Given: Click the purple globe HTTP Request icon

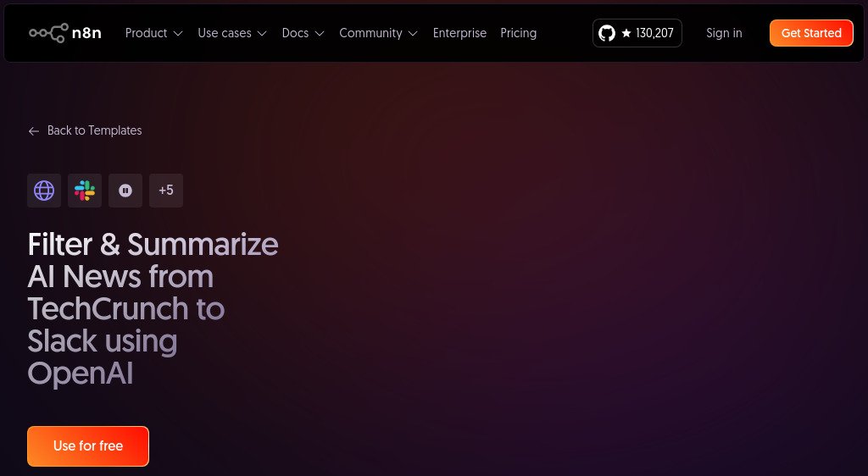Looking at the screenshot, I should coord(44,191).
